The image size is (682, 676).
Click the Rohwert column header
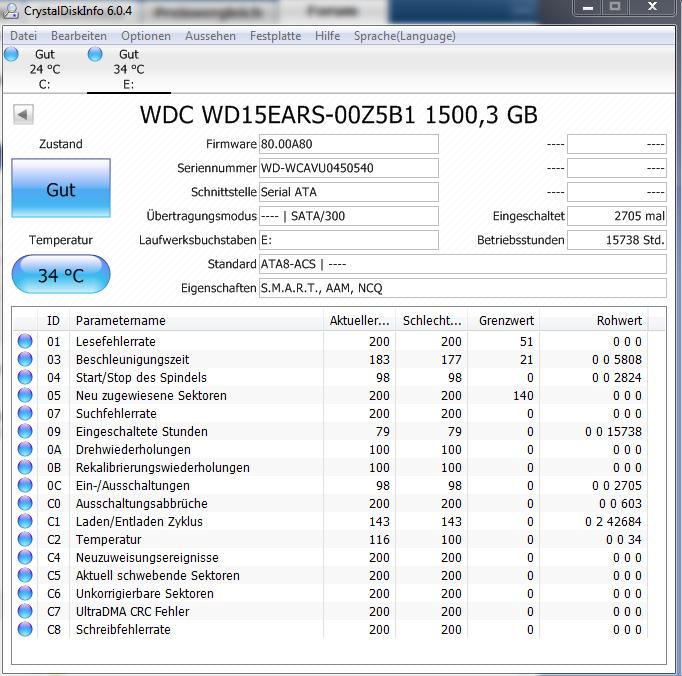[594, 321]
